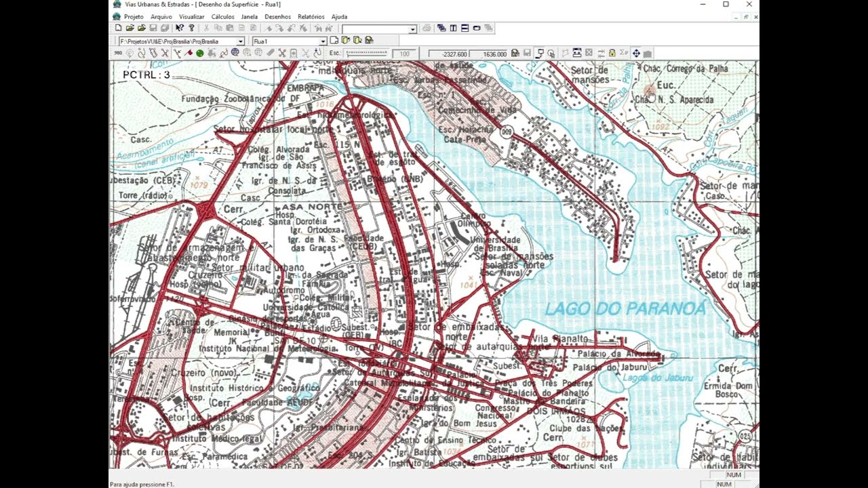Viewport: 868px width, 488px height.
Task: Activate the context help arrow-question icon
Action: tap(180, 28)
